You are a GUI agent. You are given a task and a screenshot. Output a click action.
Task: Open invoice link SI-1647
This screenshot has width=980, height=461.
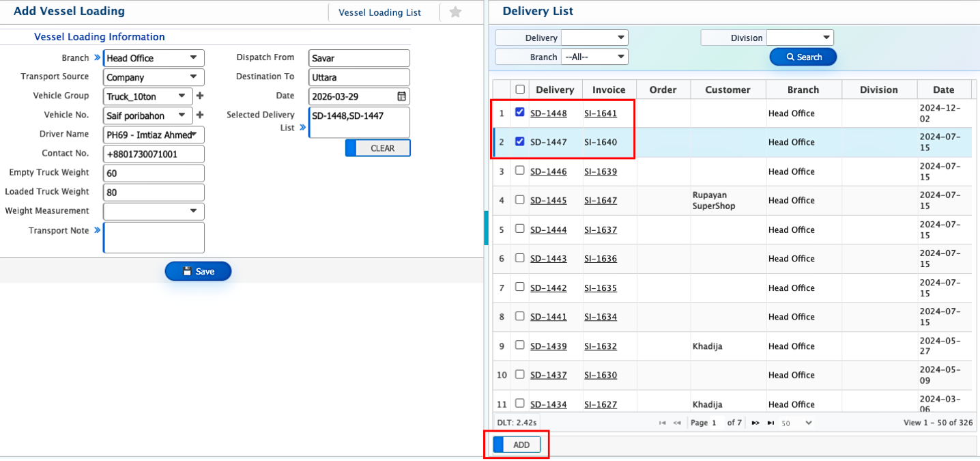click(601, 200)
